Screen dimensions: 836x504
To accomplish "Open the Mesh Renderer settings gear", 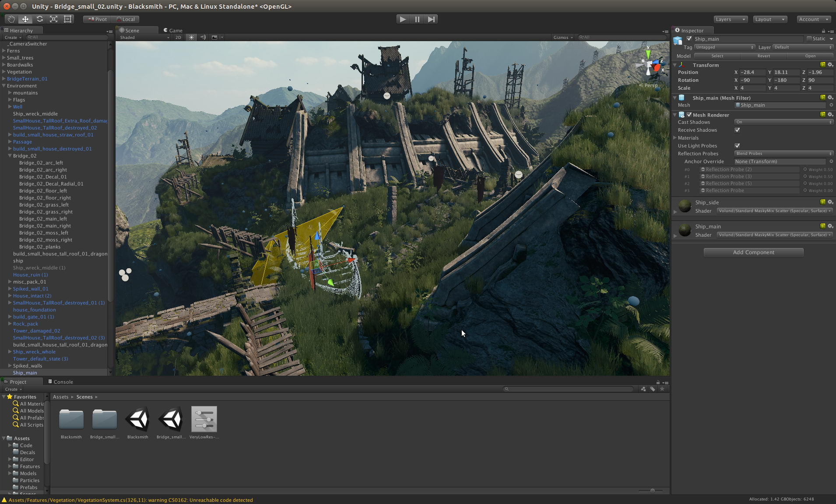I will tap(831, 115).
